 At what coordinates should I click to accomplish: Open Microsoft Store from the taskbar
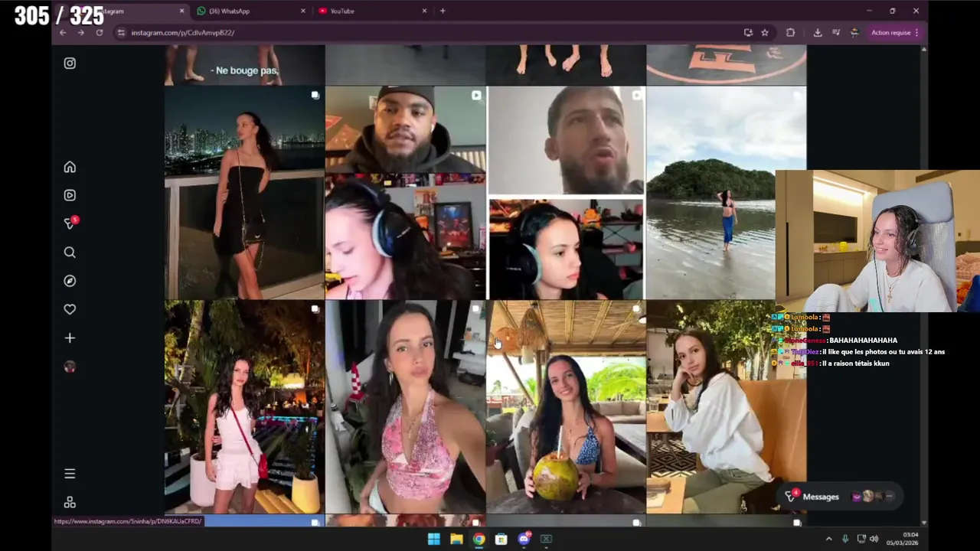pos(501,539)
